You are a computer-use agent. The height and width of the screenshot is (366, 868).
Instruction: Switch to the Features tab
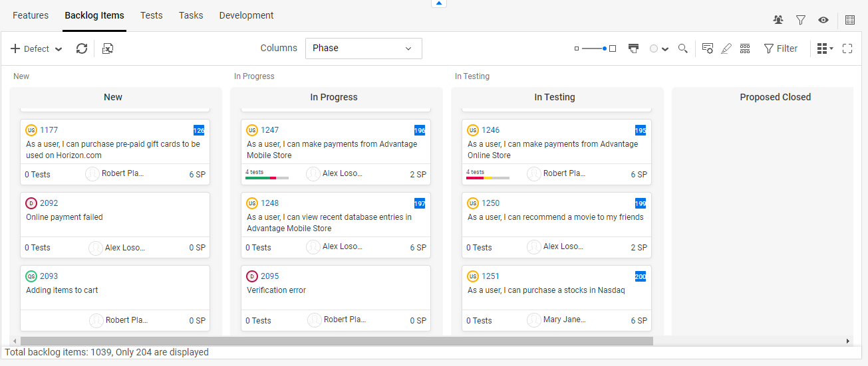pos(31,15)
